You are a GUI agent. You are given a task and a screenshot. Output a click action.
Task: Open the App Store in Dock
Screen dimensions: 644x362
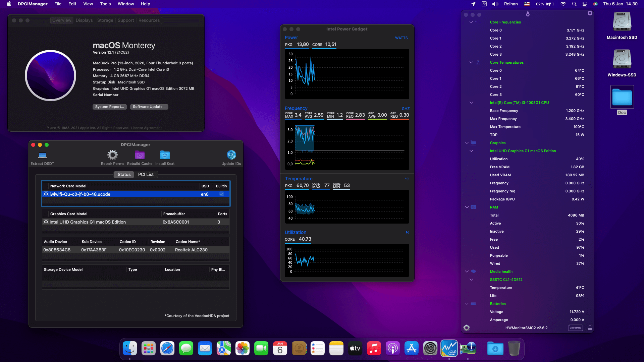pos(412,349)
